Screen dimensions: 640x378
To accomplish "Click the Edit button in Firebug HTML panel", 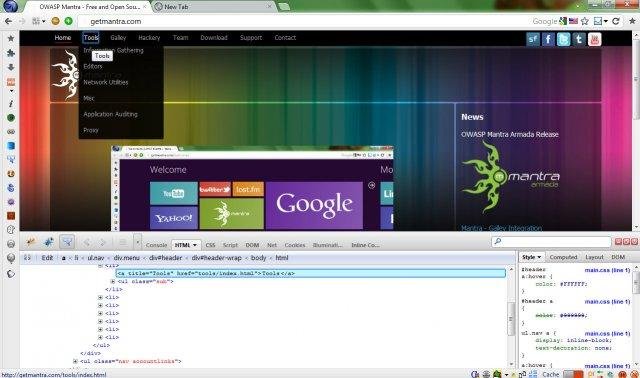I will 47,258.
